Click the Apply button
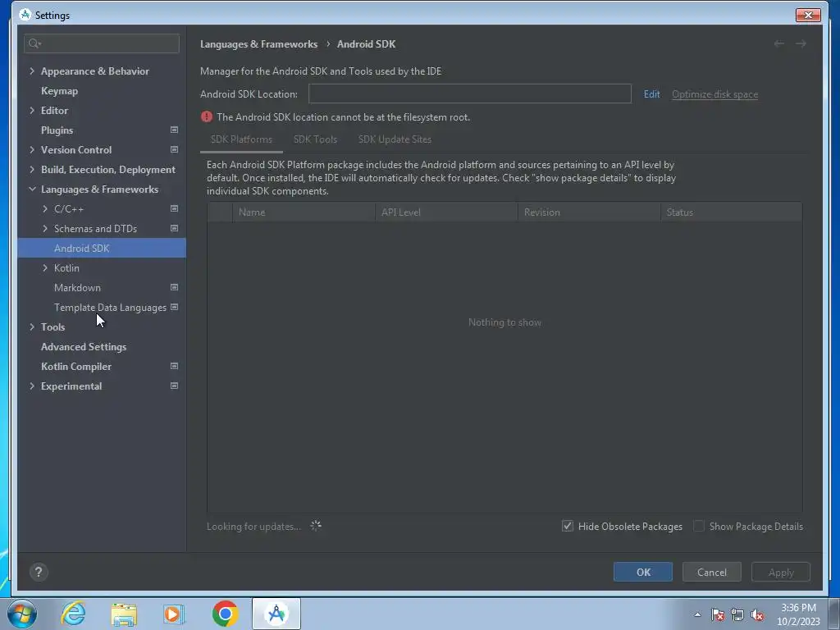This screenshot has height=630, width=840. [x=781, y=572]
